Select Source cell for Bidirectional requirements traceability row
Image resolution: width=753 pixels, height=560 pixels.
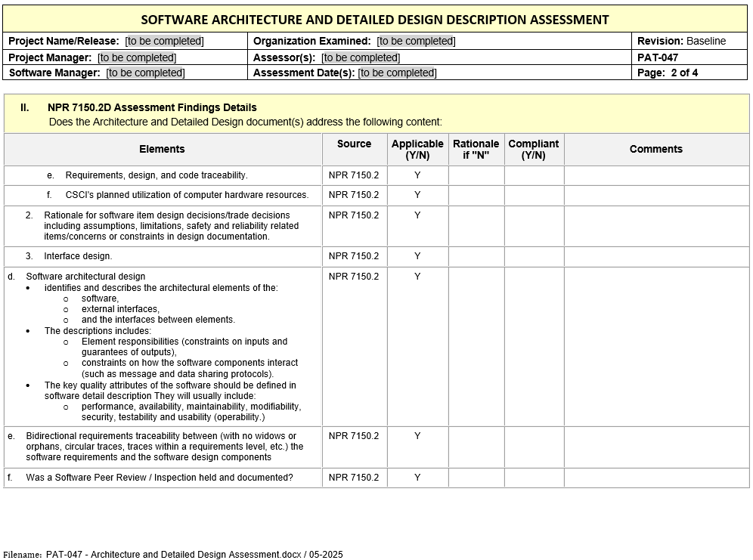pyautogui.click(x=354, y=436)
